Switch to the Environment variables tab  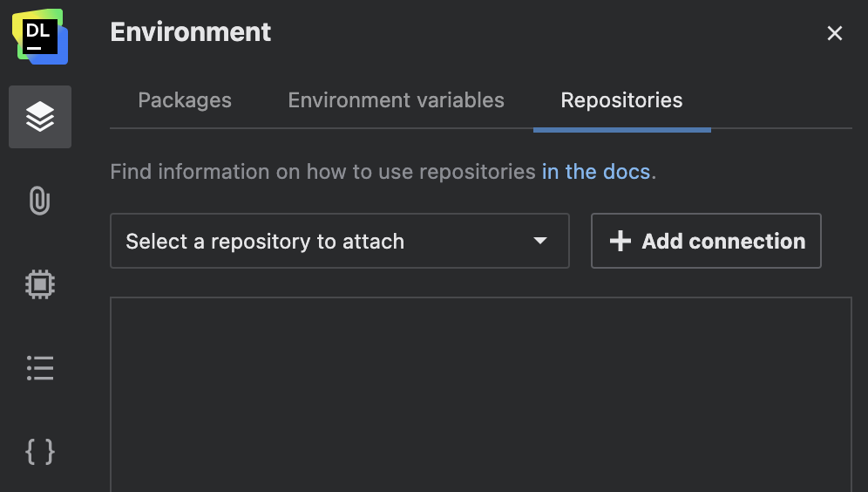[x=396, y=100]
